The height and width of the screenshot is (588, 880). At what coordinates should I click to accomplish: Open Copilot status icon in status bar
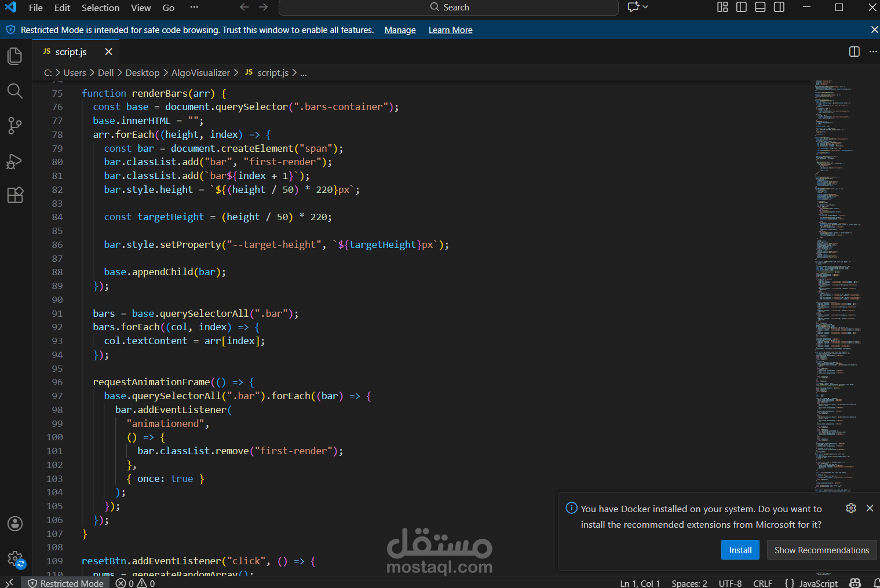click(855, 583)
